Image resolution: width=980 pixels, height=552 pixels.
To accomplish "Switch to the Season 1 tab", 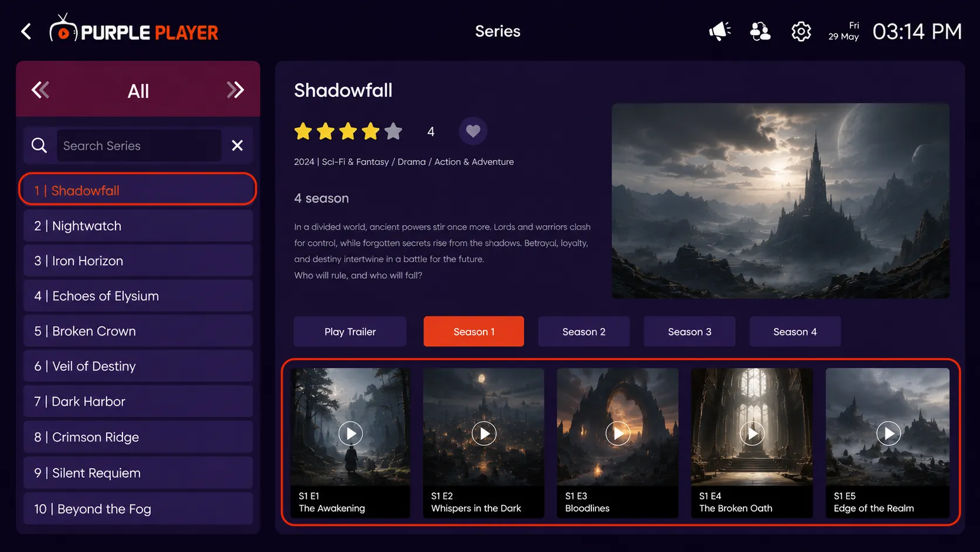I will 474,331.
